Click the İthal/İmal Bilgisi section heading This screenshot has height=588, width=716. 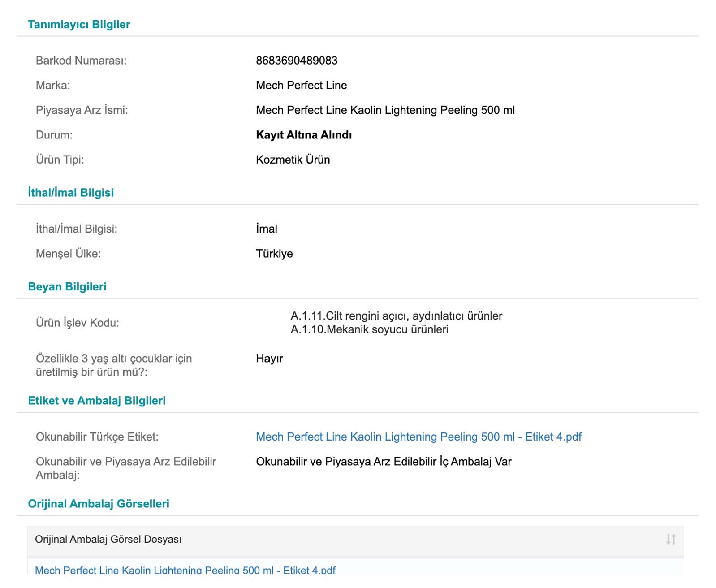[x=71, y=193]
